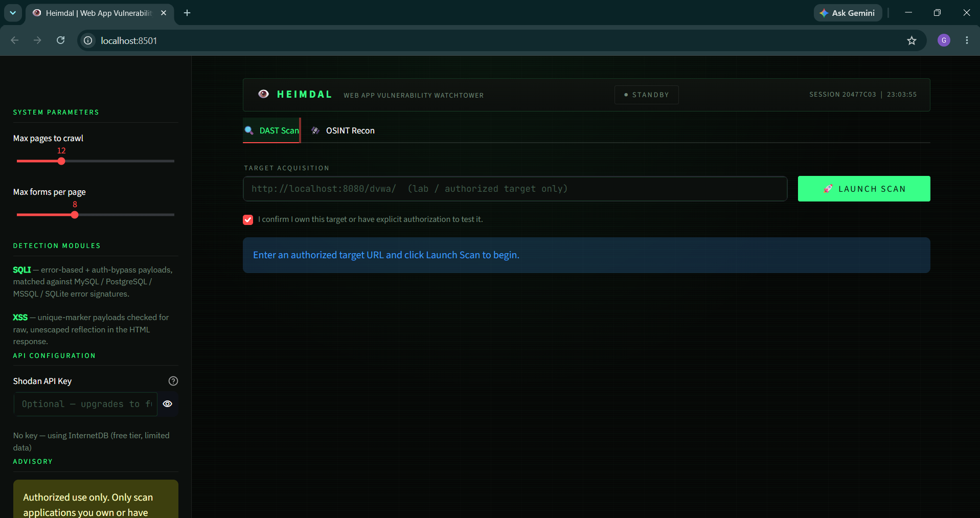
Task: Minimize the browser window
Action: click(x=908, y=13)
